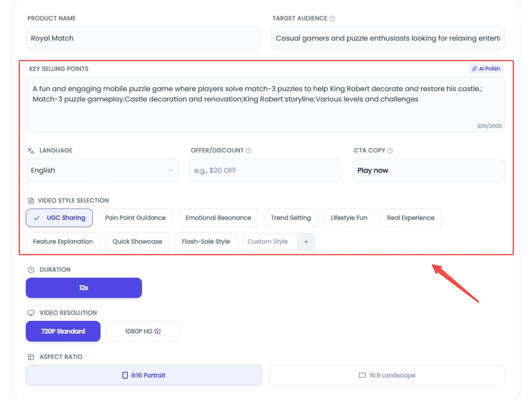Click the Target Audience help icon
This screenshot has width=532, height=399.
click(332, 19)
